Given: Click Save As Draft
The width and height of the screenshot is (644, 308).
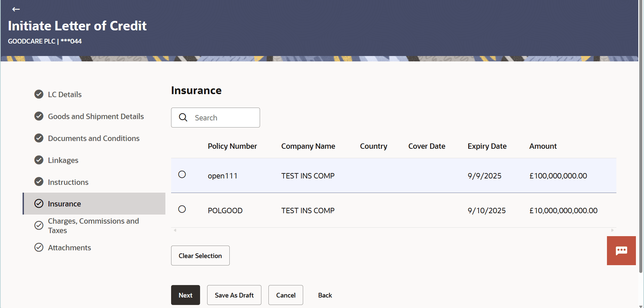Looking at the screenshot, I should [234, 295].
